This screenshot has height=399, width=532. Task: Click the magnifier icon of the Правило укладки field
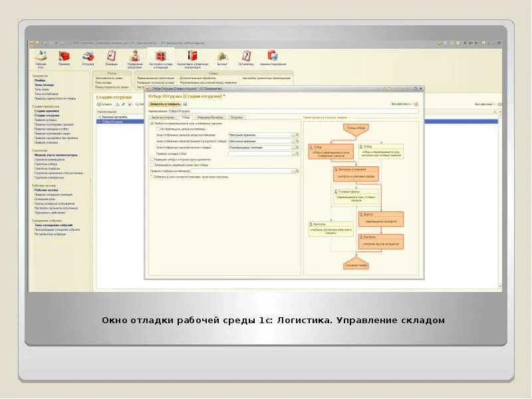[297, 154]
